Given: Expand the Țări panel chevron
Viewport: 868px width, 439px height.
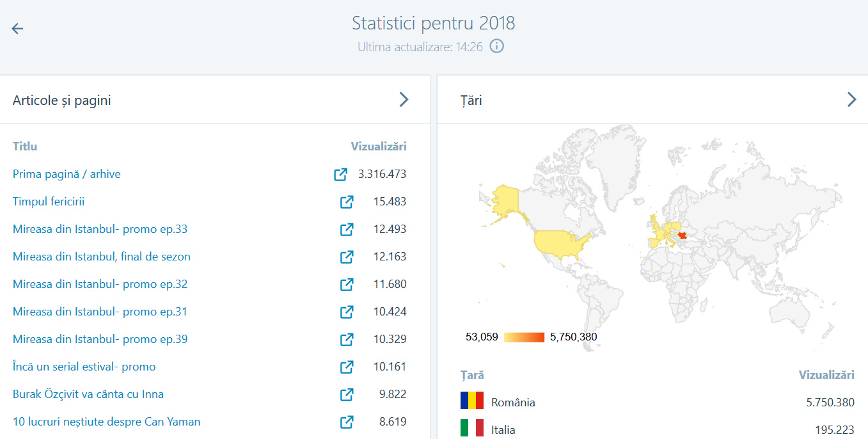Looking at the screenshot, I should pos(851,99).
